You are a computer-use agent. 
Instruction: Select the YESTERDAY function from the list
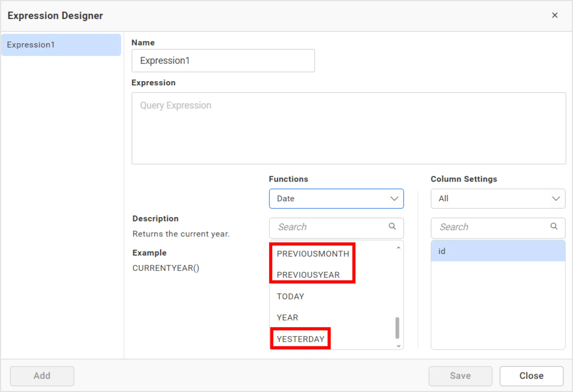(x=300, y=339)
